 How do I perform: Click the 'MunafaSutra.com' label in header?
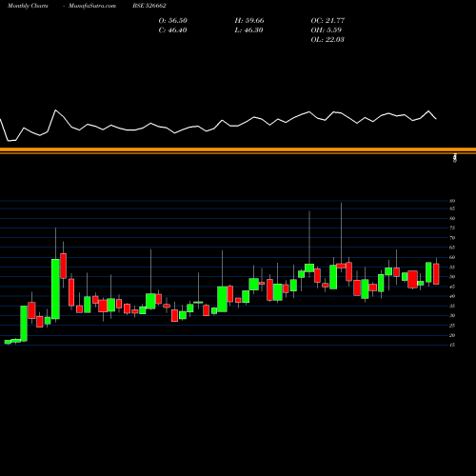[92, 6]
